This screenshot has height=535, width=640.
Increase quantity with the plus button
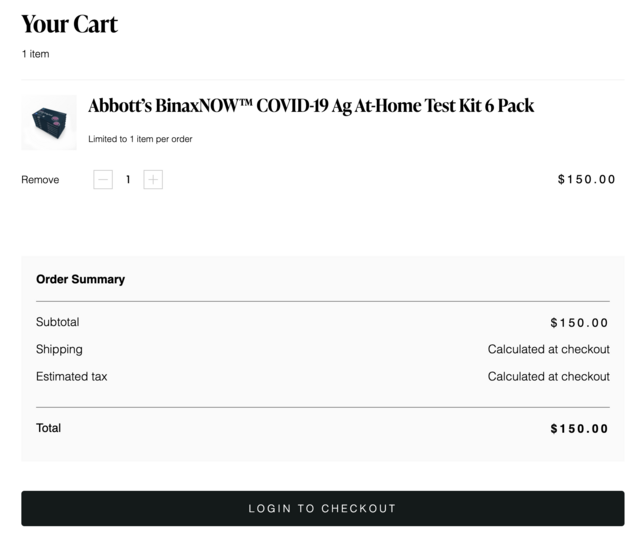click(153, 180)
